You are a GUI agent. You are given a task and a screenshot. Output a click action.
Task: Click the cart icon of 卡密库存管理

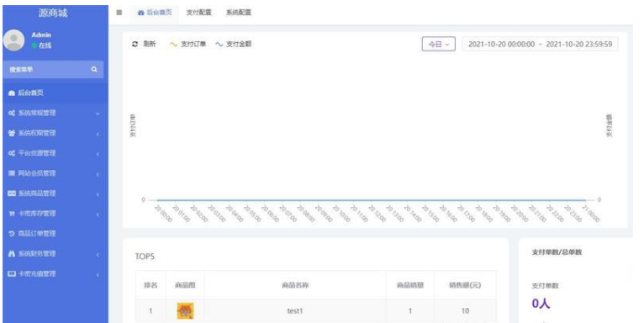(12, 214)
